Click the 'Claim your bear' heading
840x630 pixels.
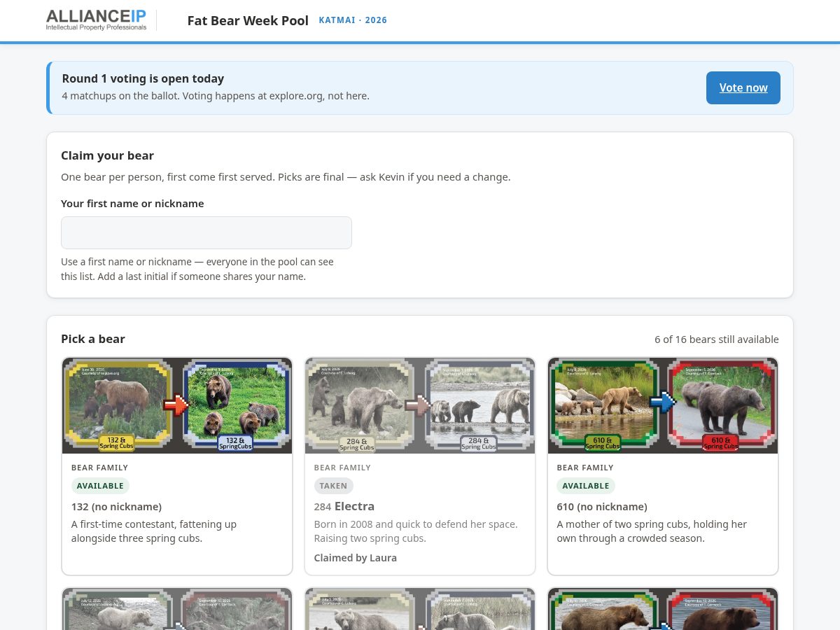[x=107, y=155]
